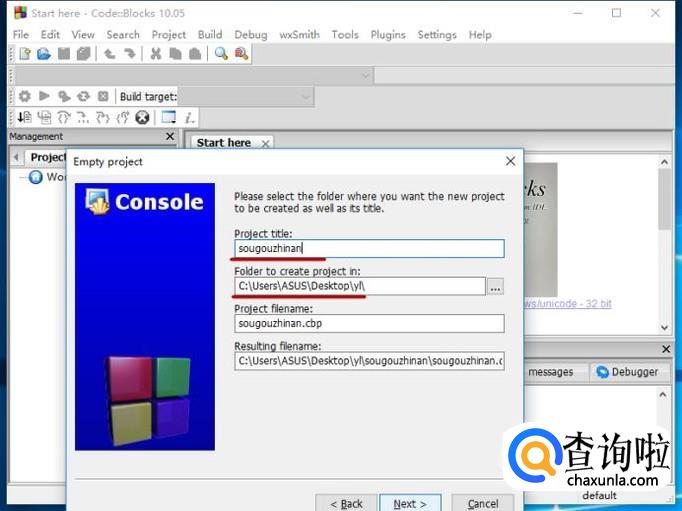Open the Help menu

point(480,35)
